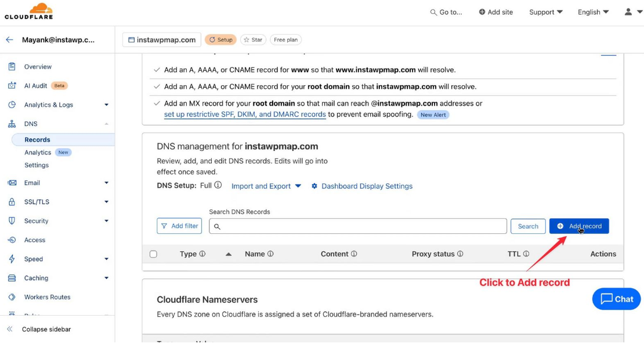The width and height of the screenshot is (644, 347).
Task: Click the gear icon for Dashboard Display Settings
Action: [314, 186]
